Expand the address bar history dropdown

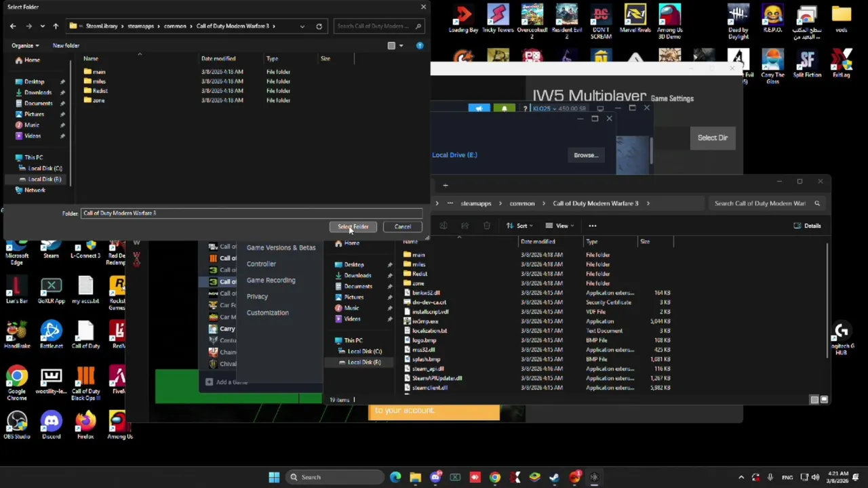click(x=302, y=26)
